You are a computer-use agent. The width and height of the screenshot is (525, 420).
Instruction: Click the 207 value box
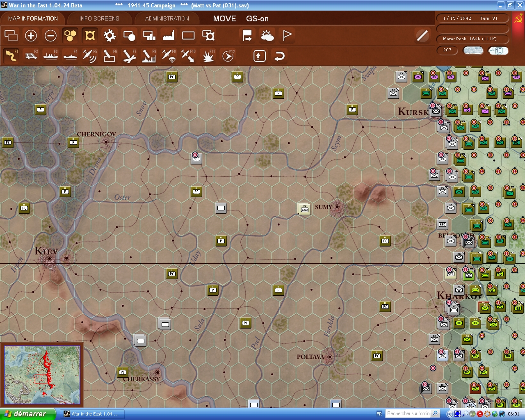point(447,50)
